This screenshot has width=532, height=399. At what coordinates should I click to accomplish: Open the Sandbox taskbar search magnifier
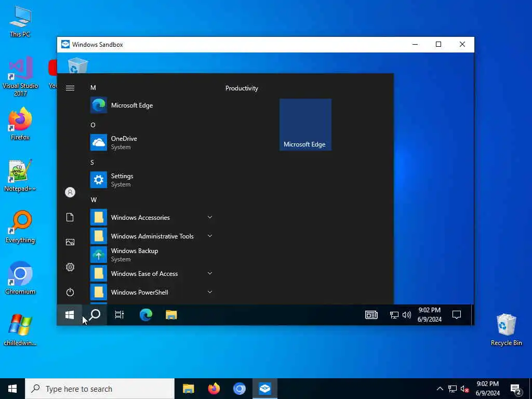pyautogui.click(x=95, y=315)
